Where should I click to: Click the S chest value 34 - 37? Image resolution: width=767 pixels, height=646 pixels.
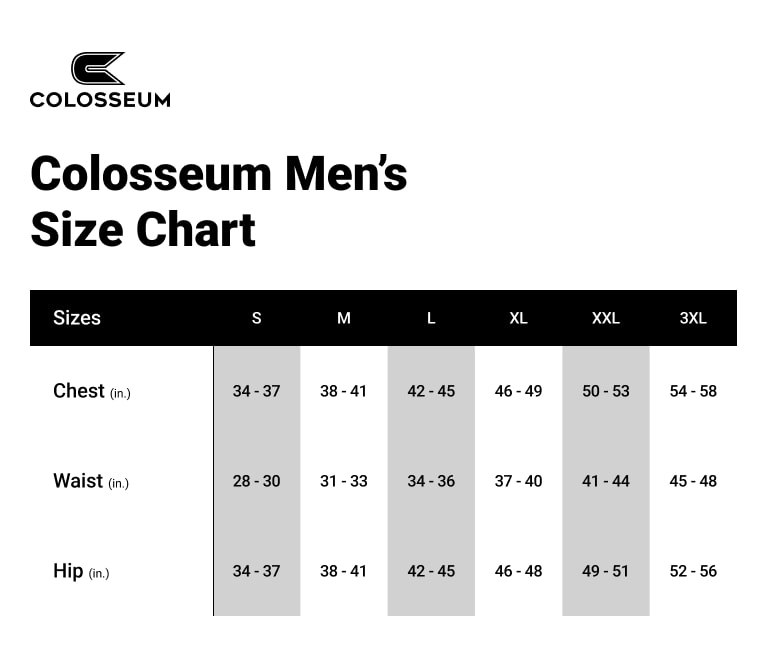coord(257,391)
